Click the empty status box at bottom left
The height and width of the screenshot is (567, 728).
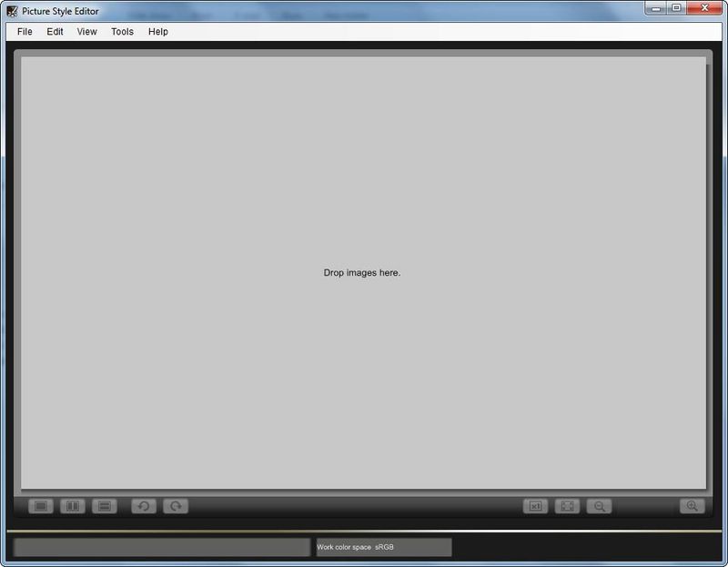point(162,547)
